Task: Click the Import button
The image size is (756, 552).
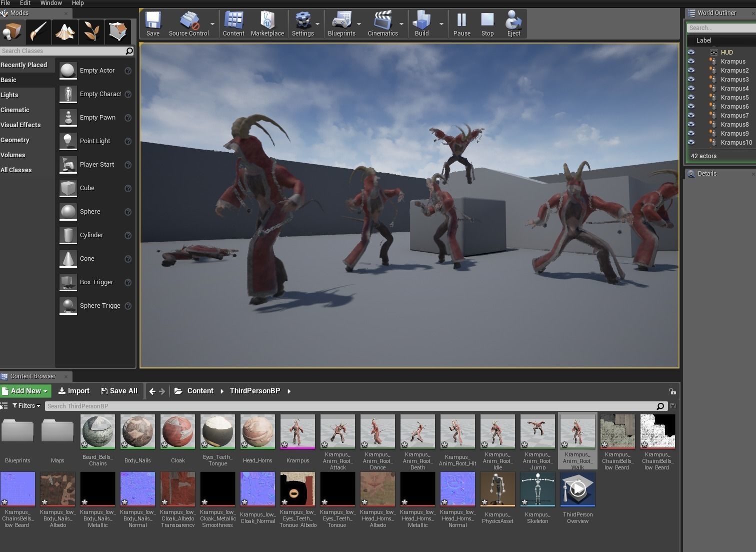Action: tap(74, 391)
